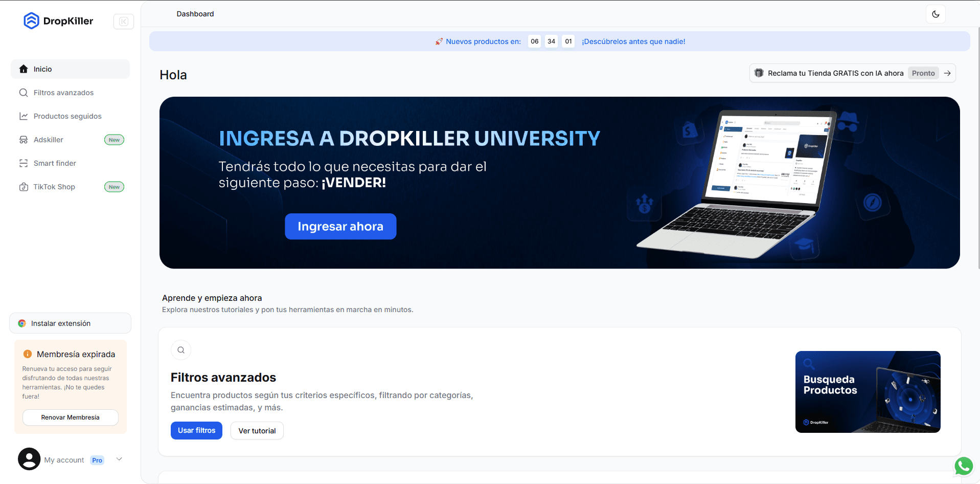Navigate to Smart finder
This screenshot has width=980, height=484.
coord(70,163)
